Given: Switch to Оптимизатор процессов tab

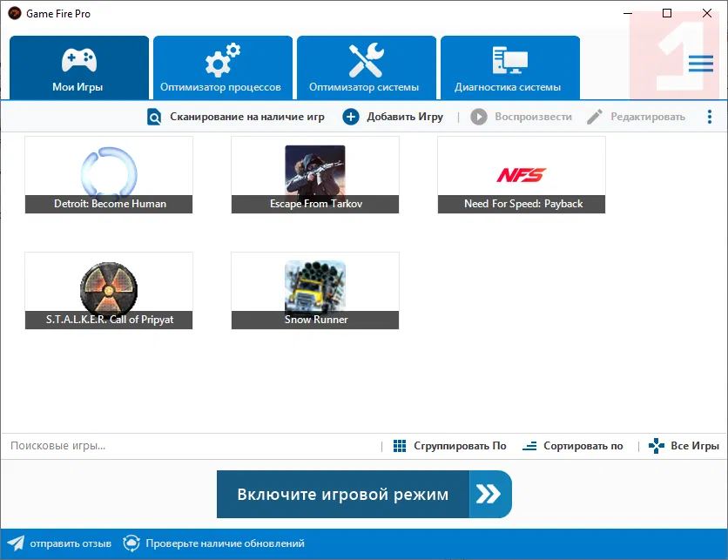Looking at the screenshot, I should click(x=223, y=68).
